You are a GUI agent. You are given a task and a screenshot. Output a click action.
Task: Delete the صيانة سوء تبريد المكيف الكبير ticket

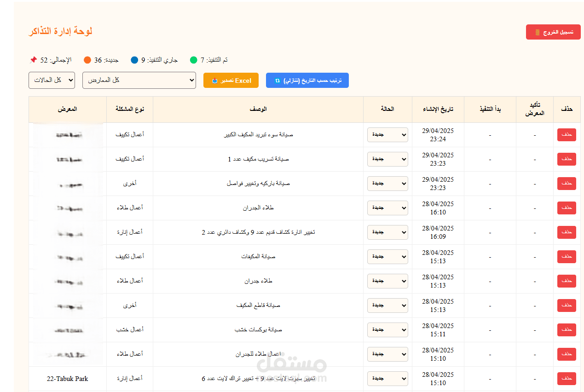point(567,135)
